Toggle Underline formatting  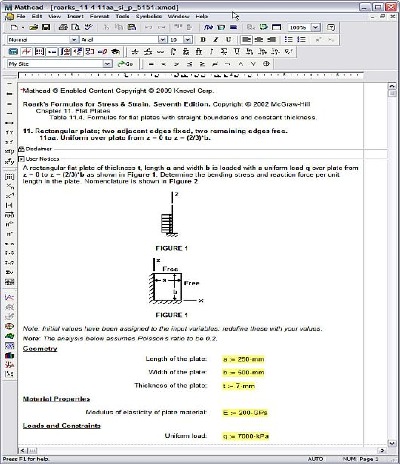[x=228, y=40]
